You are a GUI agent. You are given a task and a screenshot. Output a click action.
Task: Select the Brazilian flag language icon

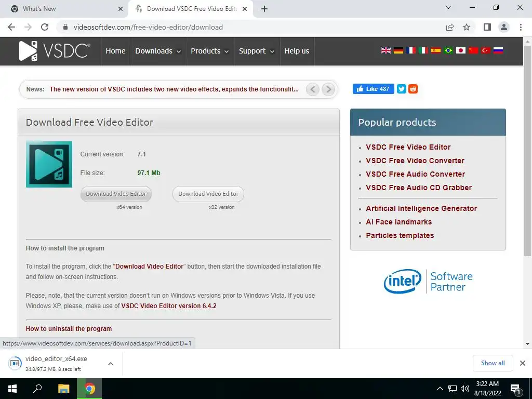tap(448, 50)
